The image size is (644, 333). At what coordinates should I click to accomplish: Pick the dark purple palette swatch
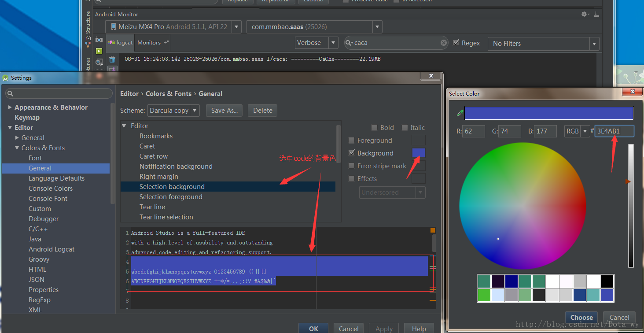pyautogui.click(x=498, y=281)
